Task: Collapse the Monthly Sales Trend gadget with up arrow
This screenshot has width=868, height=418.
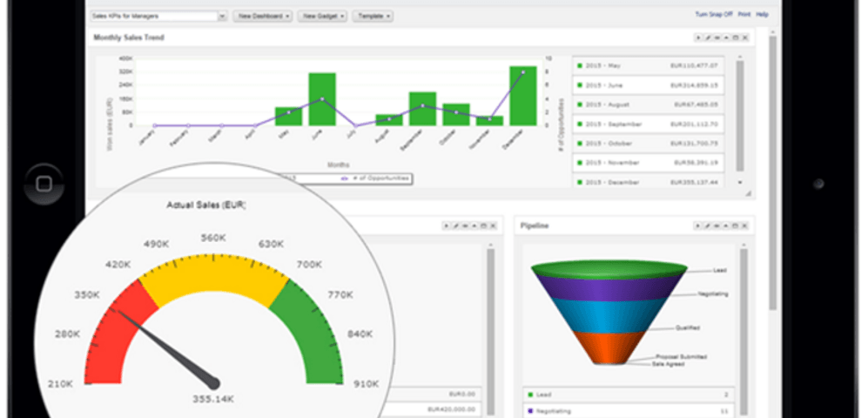Action: [x=726, y=37]
